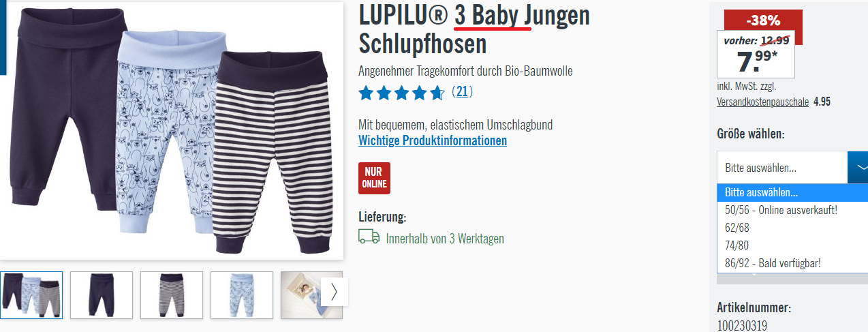Open Wichtige Produktinformationen link
This screenshot has width=868, height=332.
click(x=433, y=140)
